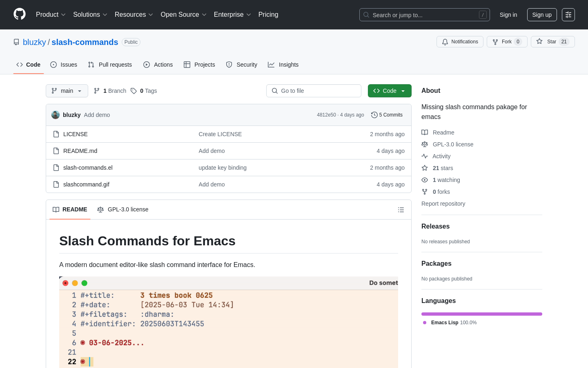588x368 pixels.
Task: Click the GitHub logo icon
Action: [20, 14]
